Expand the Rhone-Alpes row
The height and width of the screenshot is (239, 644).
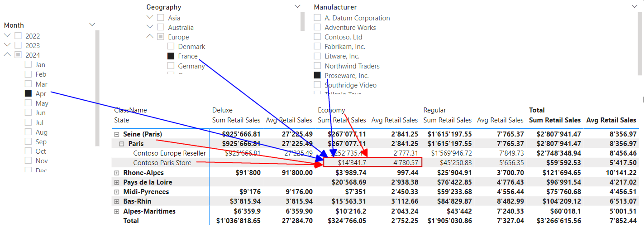[x=117, y=173]
